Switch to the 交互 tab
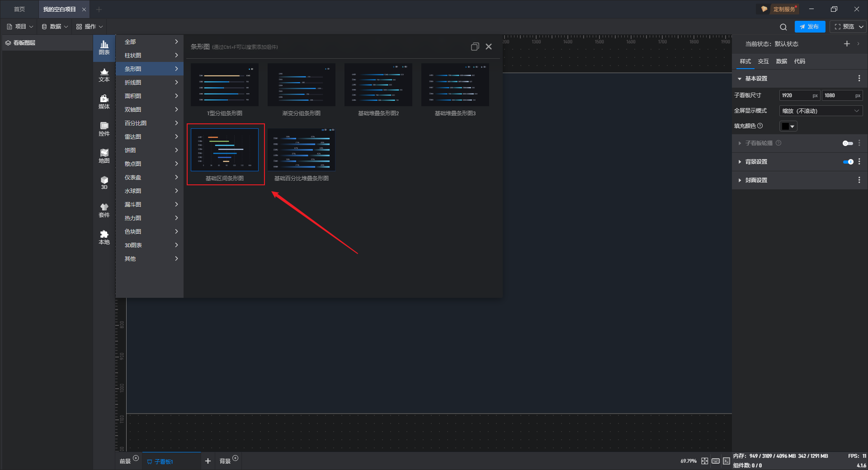 pyautogui.click(x=763, y=61)
